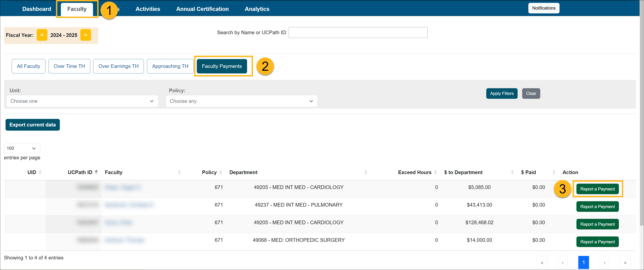
Task: Open the Unit dropdown
Action: pyautogui.click(x=82, y=101)
